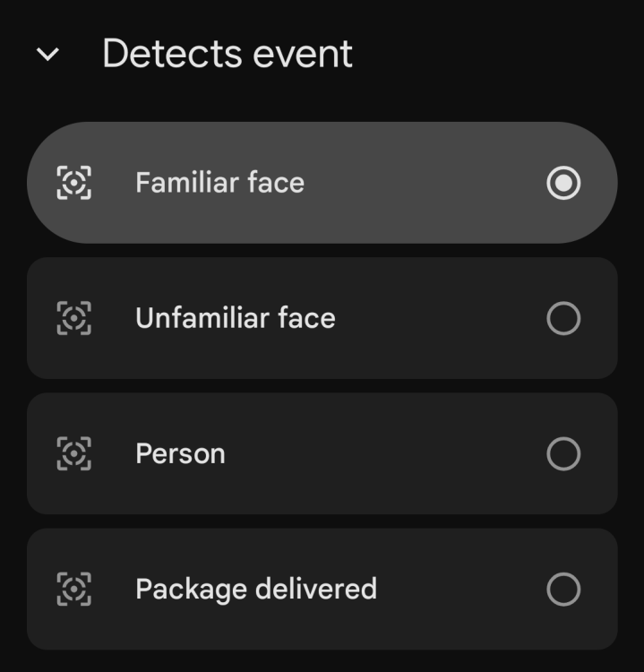This screenshot has width=644, height=672.
Task: Click the icon beside Package delivered
Action: coord(73,589)
